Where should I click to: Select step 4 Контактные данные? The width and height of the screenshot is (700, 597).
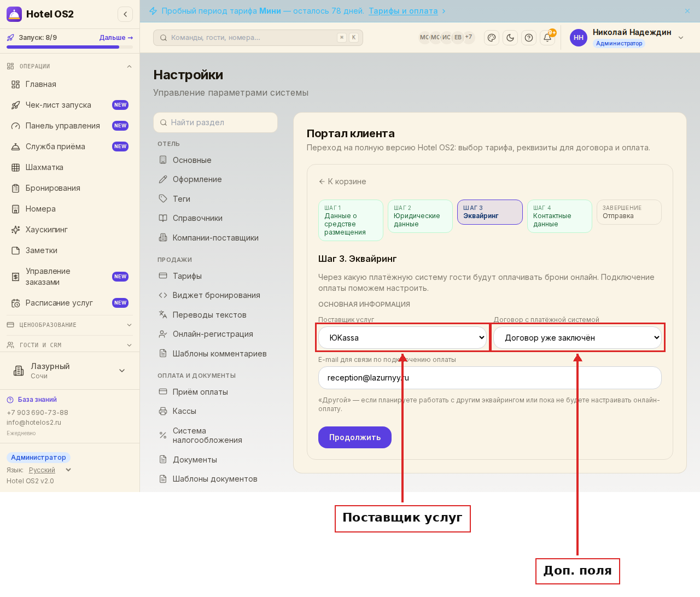click(x=559, y=216)
